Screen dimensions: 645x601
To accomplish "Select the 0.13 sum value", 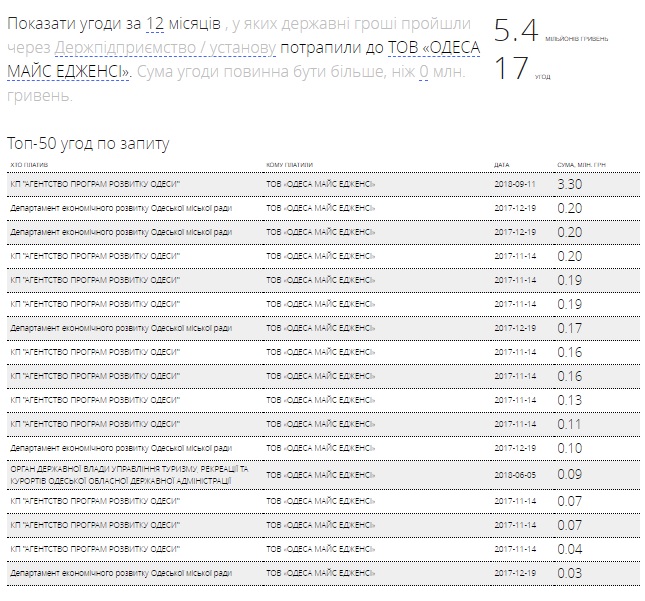I will [570, 400].
